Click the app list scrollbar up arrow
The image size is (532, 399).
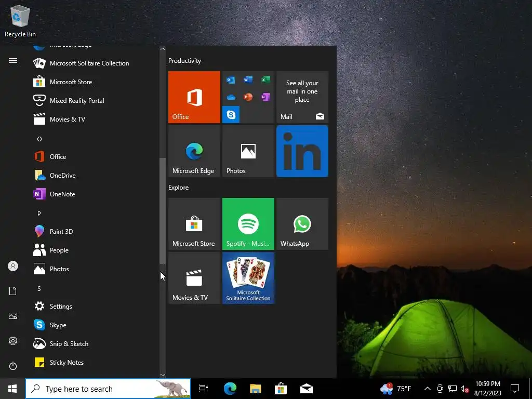point(163,49)
